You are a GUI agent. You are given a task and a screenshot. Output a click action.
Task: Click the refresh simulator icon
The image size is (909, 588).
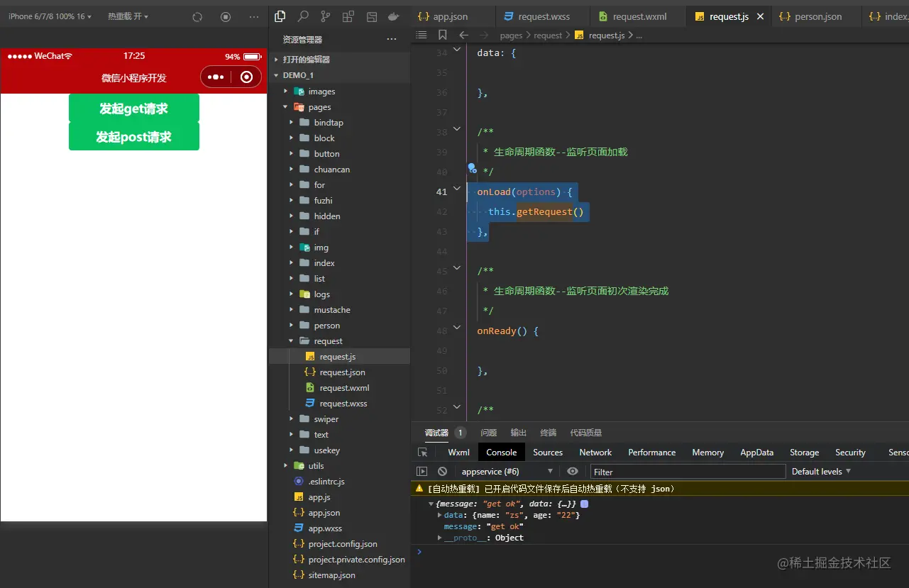pos(197,16)
